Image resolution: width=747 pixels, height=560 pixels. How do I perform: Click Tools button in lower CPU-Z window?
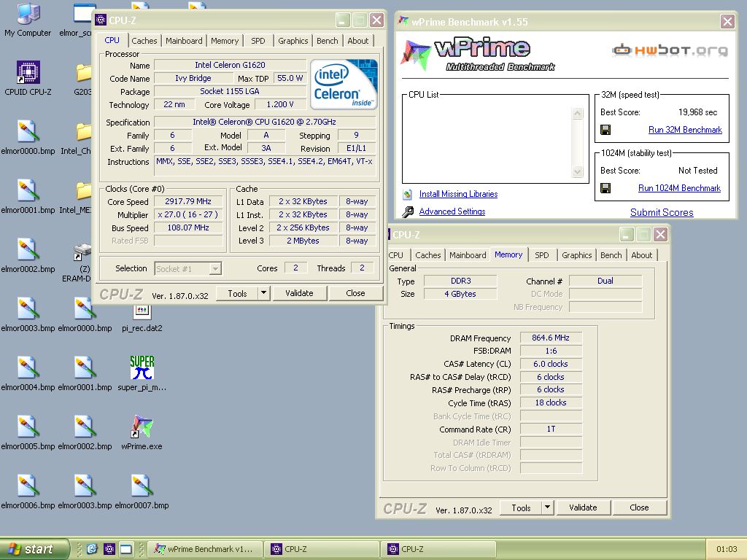[x=521, y=507]
